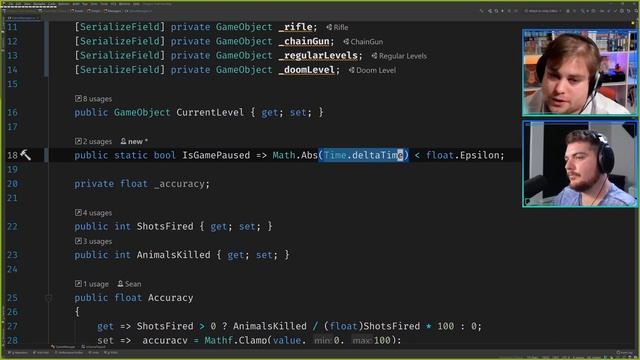Click the Regular Levels Unity value hint

click(x=399, y=56)
